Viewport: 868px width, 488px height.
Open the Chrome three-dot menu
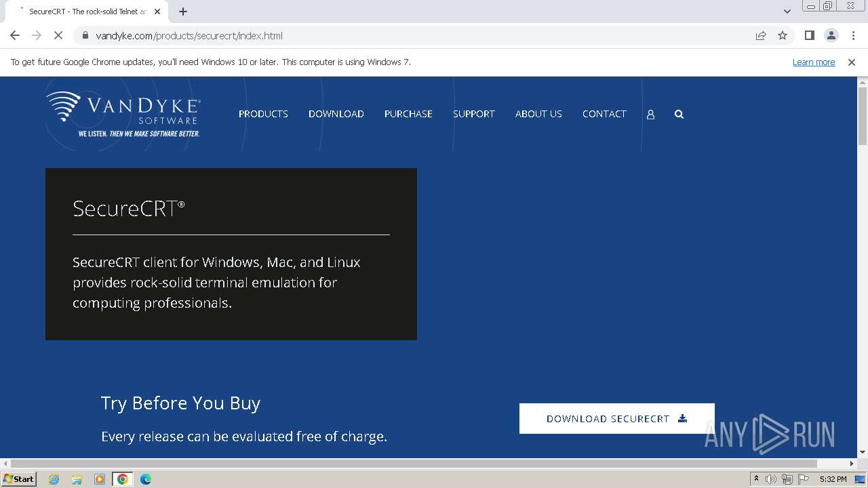tap(853, 35)
